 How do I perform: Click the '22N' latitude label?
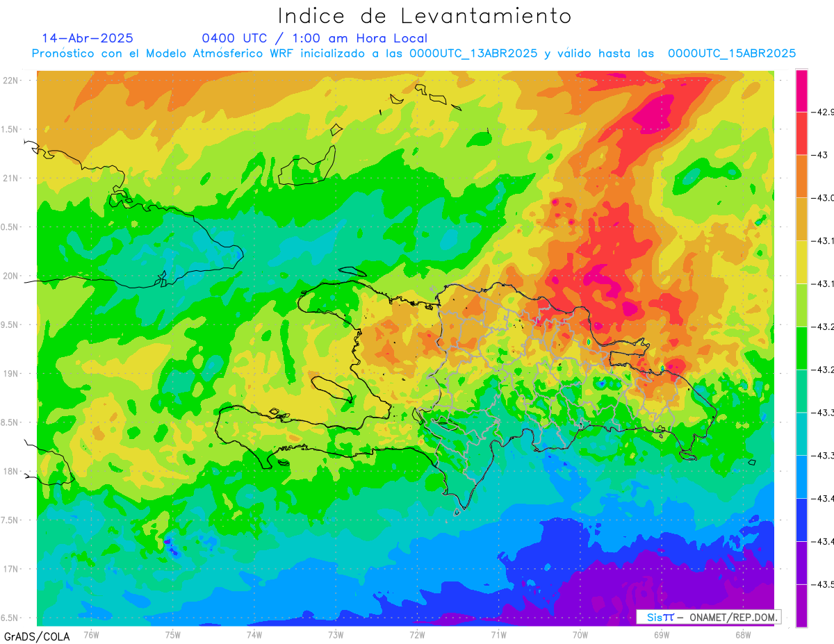(x=10, y=81)
